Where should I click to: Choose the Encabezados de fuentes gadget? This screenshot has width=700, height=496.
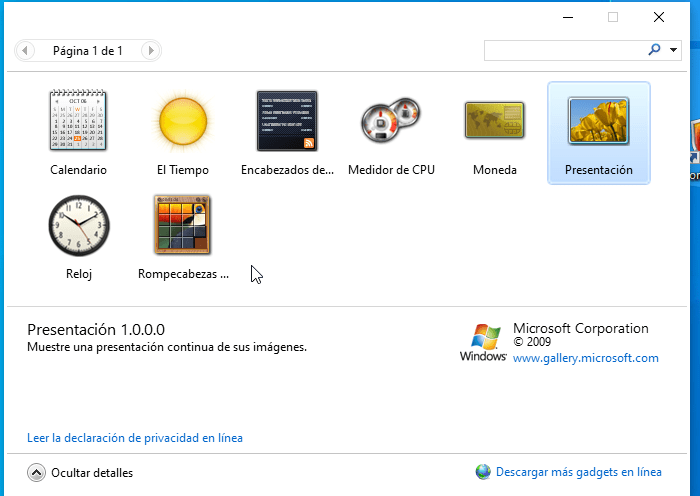287,120
